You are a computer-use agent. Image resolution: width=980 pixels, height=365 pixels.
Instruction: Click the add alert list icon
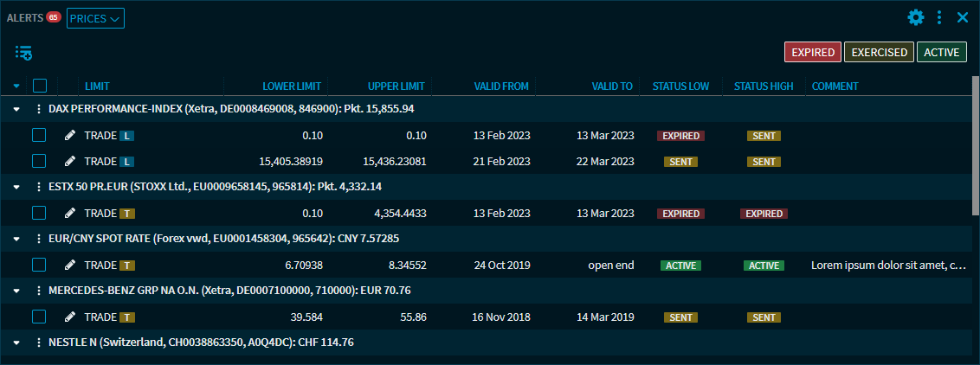pos(23,53)
